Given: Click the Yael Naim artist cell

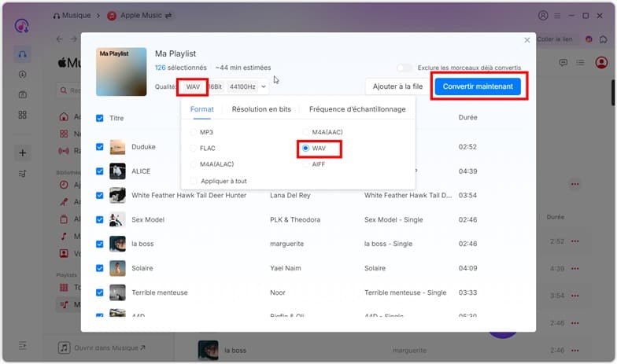Looking at the screenshot, I should 285,268.
